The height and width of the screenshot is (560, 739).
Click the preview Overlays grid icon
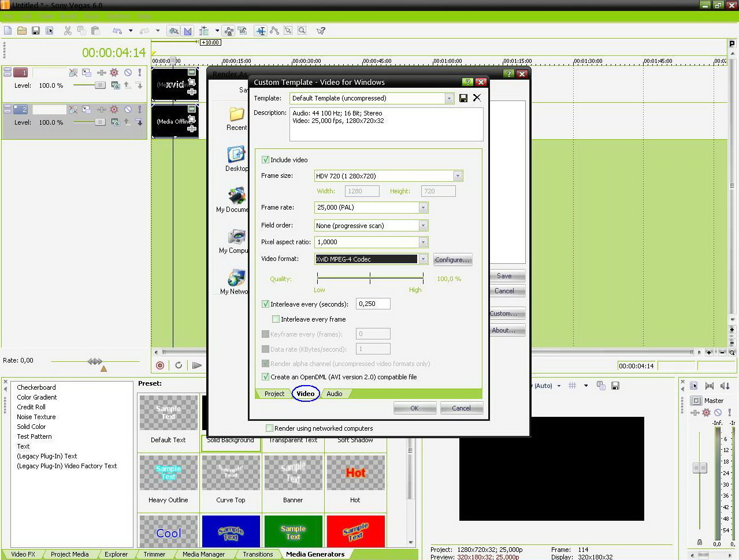coord(572,386)
